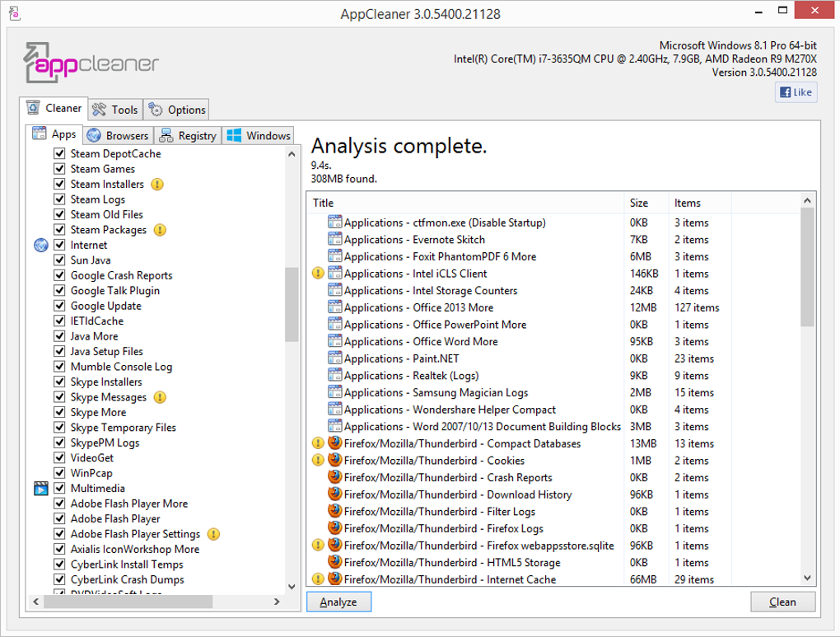Click the application icon for Samsung Magician Logs
Image resolution: width=840 pixels, height=637 pixels.
point(335,392)
